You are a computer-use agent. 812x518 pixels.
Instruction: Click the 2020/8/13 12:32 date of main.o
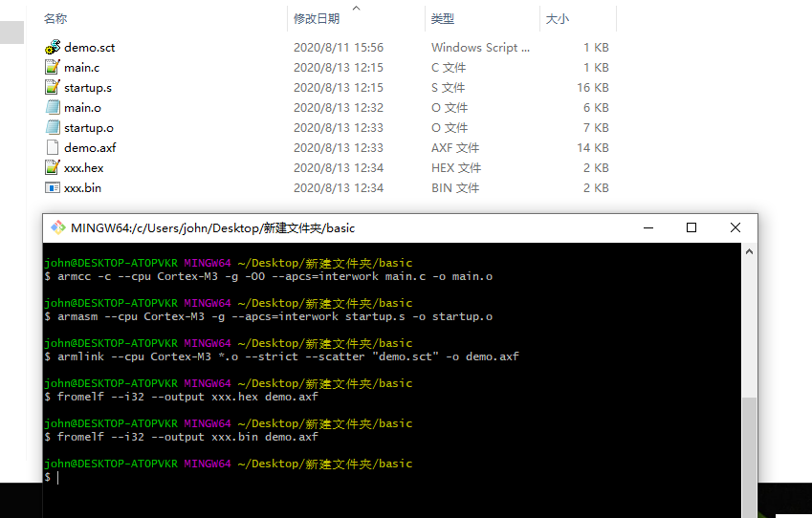click(x=339, y=108)
